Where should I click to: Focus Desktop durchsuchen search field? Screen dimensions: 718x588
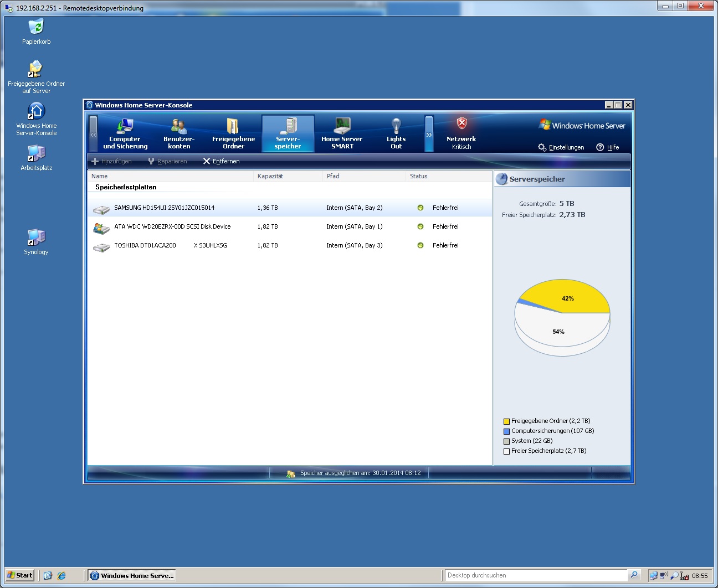(536, 575)
